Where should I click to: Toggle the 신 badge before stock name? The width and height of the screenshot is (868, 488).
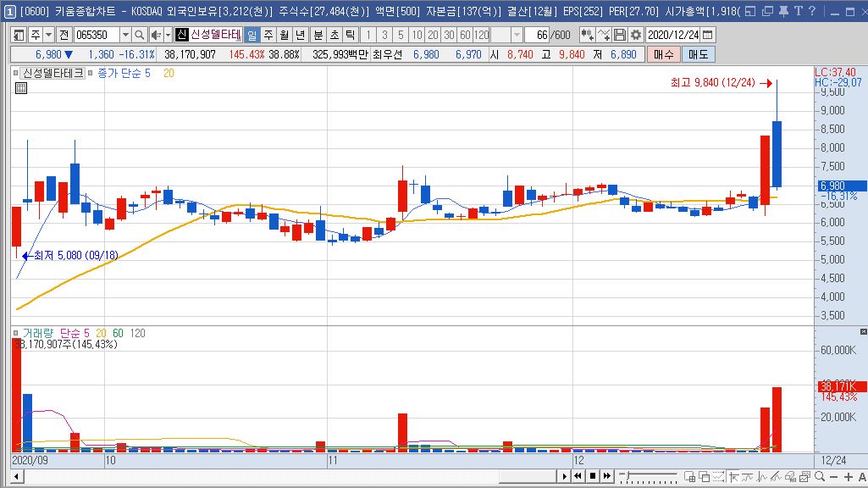click(181, 35)
